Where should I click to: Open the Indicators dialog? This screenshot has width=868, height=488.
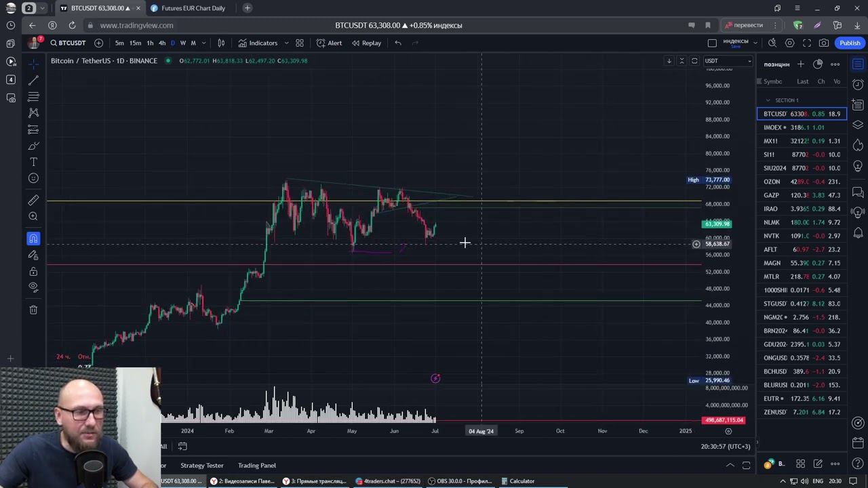pyautogui.click(x=258, y=43)
